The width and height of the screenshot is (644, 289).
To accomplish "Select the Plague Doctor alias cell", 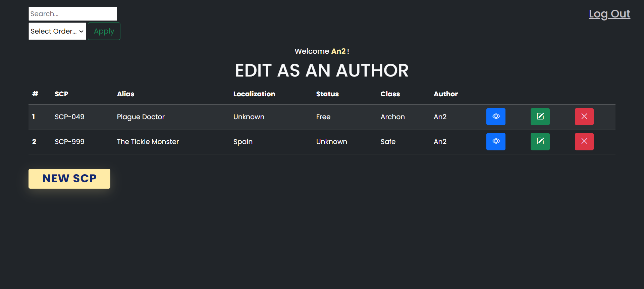I will [141, 117].
